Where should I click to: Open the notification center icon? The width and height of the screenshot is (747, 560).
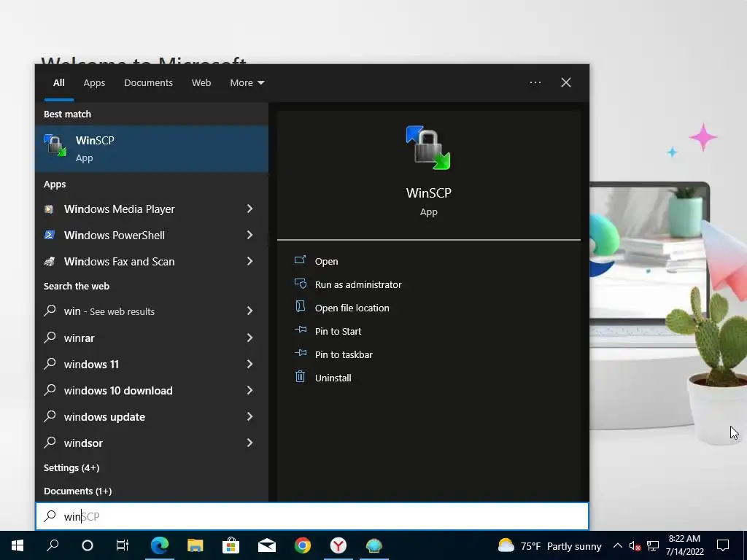click(x=723, y=545)
